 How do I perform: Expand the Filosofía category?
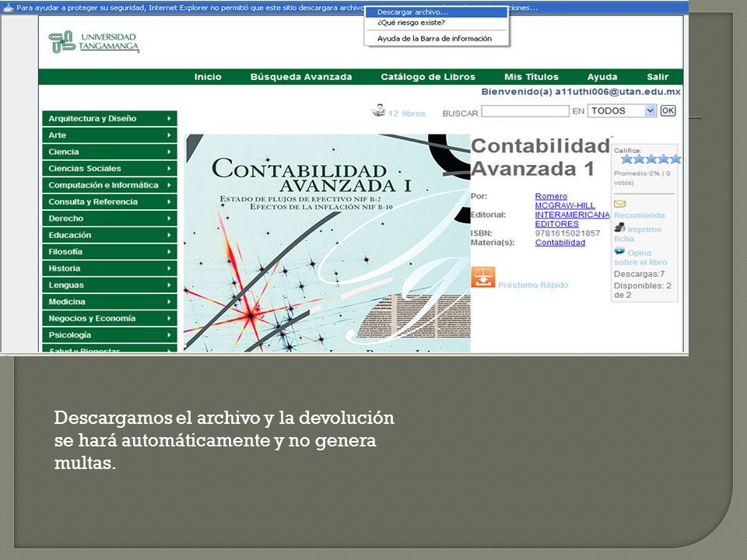pos(110,252)
